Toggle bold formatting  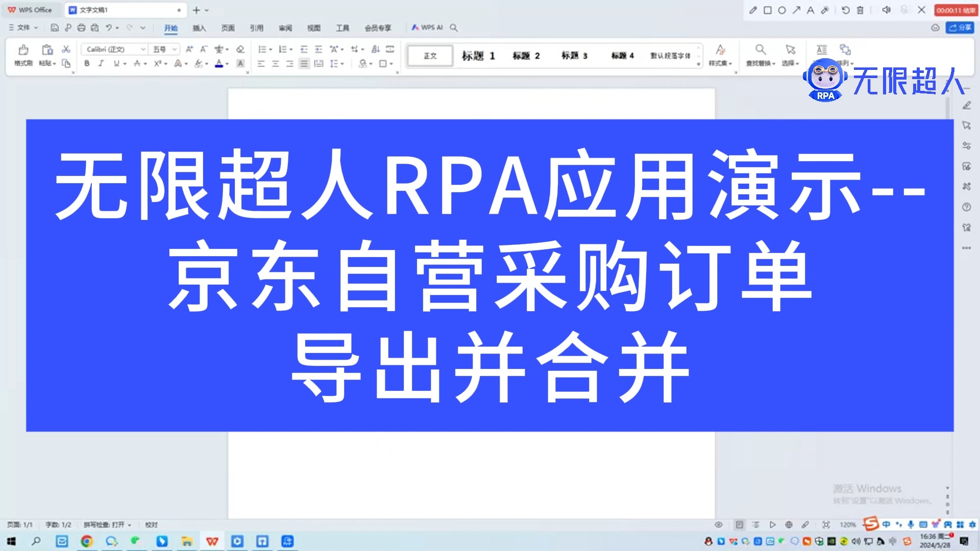click(x=87, y=64)
